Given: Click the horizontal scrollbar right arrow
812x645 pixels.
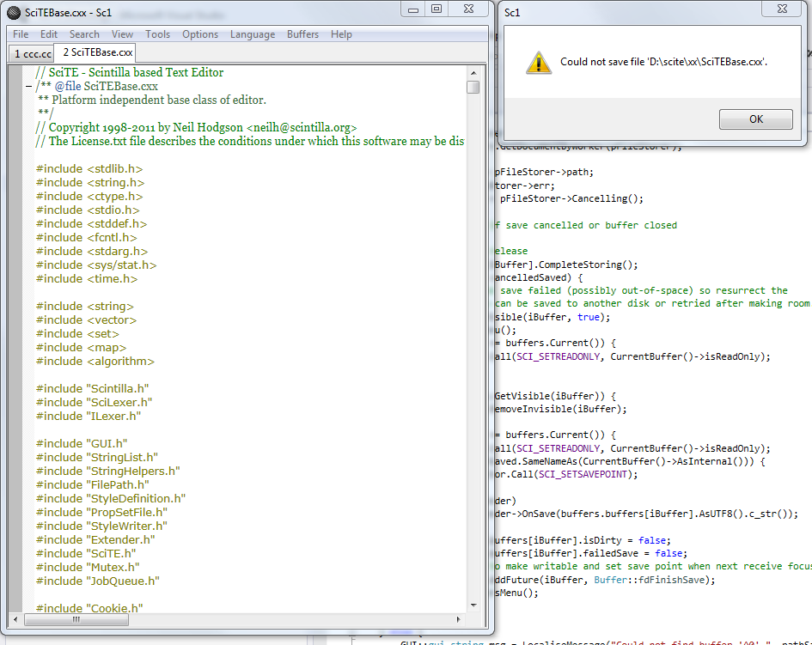Looking at the screenshot, I should click(x=460, y=618).
